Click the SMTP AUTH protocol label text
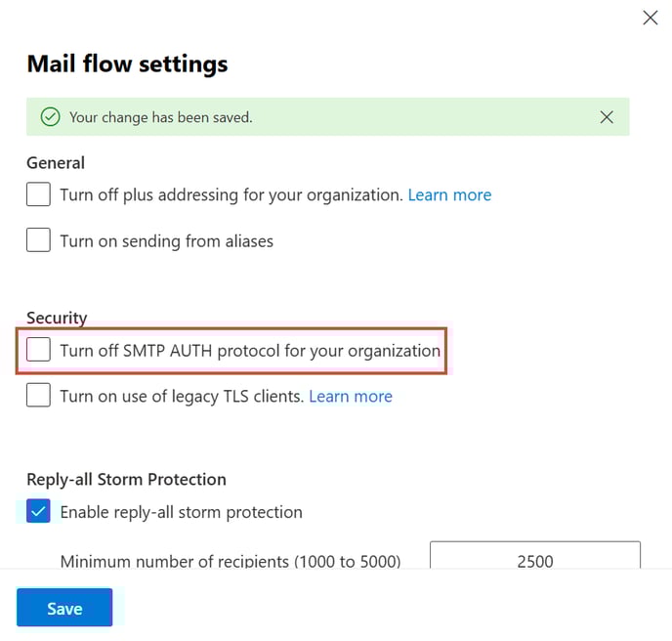 pos(250,350)
